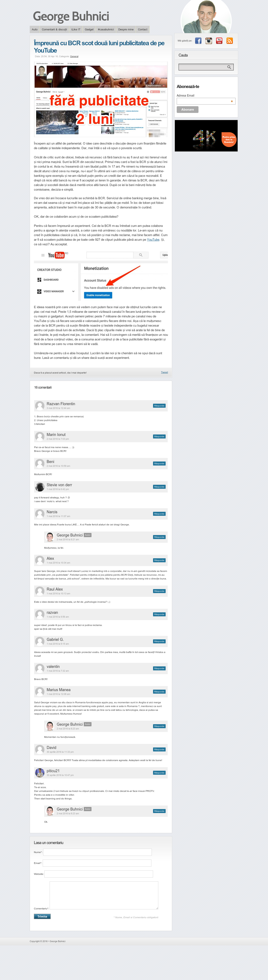Focus the Adresa Email input field
This screenshot has height=980, width=268.
[x=206, y=101]
